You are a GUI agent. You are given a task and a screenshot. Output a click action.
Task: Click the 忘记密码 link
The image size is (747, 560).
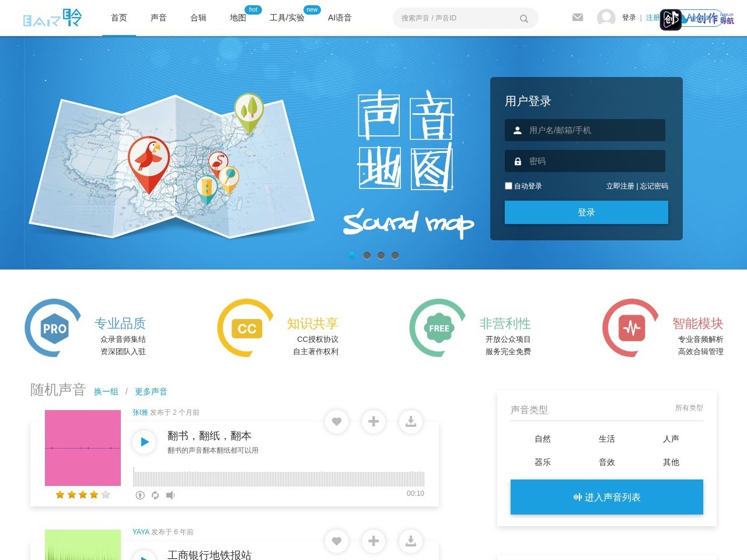click(654, 186)
